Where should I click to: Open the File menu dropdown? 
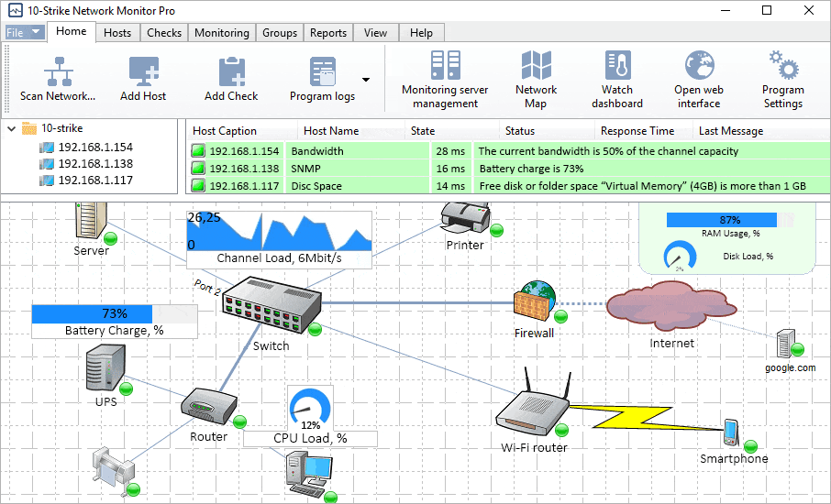pos(24,32)
